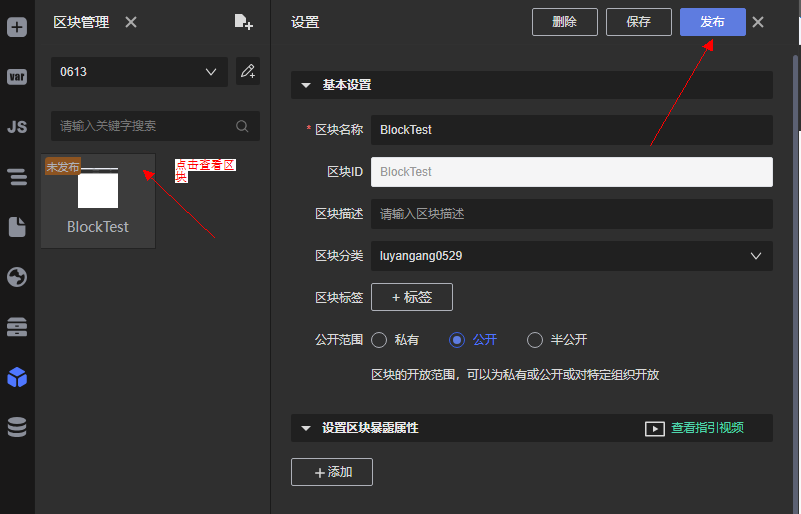Click the 发布 publish button
Image resolution: width=801 pixels, height=514 pixels.
713,22
